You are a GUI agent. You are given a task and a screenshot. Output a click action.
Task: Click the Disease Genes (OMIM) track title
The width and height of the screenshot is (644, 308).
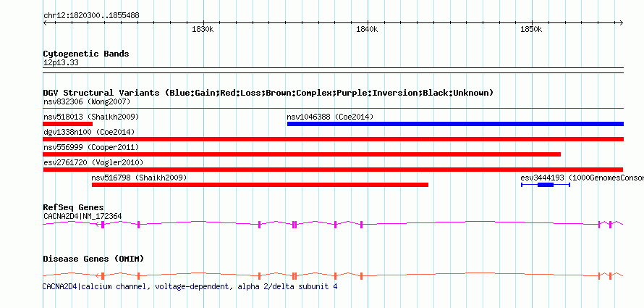93,259
